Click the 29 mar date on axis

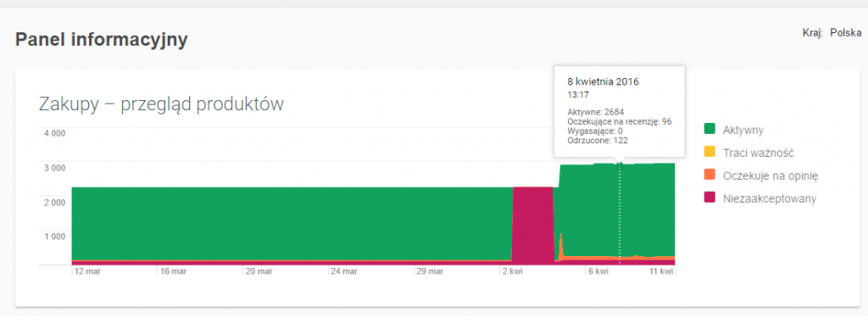point(428,271)
